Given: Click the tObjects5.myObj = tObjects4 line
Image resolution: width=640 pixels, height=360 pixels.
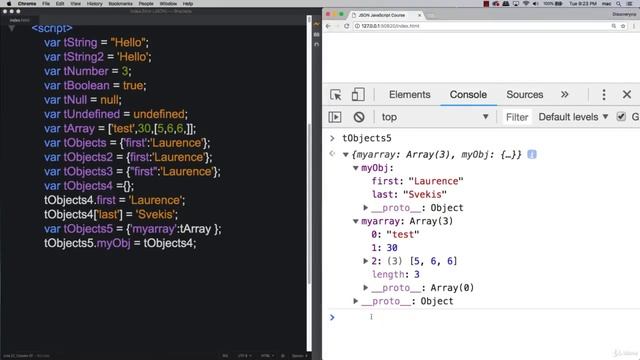Looking at the screenshot, I should pos(120,243).
